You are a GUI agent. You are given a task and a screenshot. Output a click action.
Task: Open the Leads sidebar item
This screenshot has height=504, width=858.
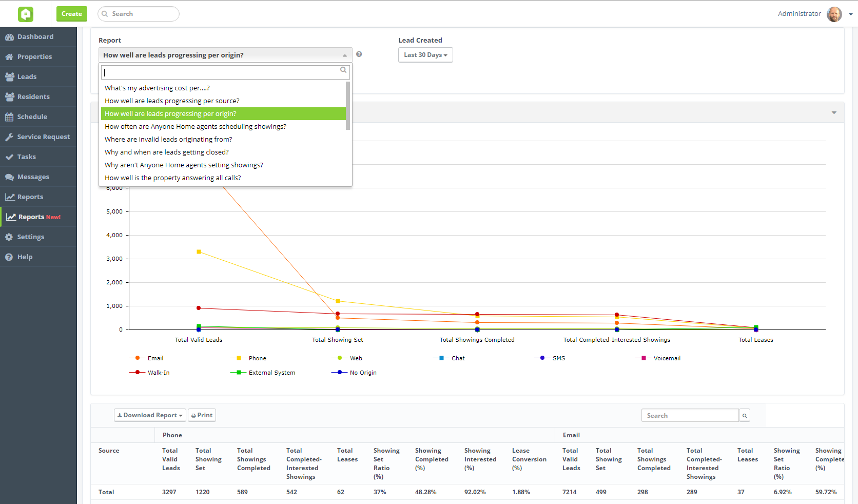pos(38,77)
